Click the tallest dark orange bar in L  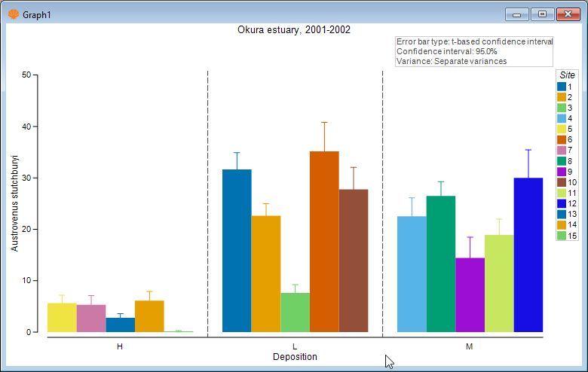(x=324, y=242)
